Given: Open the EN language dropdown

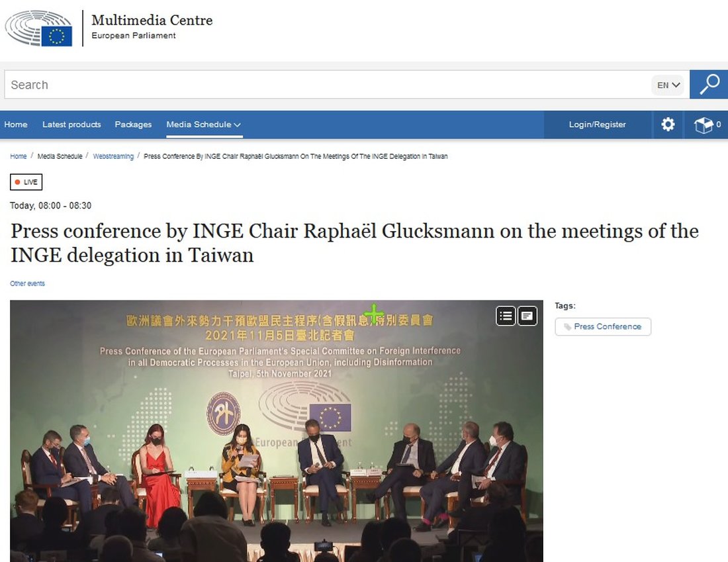Looking at the screenshot, I should point(668,85).
